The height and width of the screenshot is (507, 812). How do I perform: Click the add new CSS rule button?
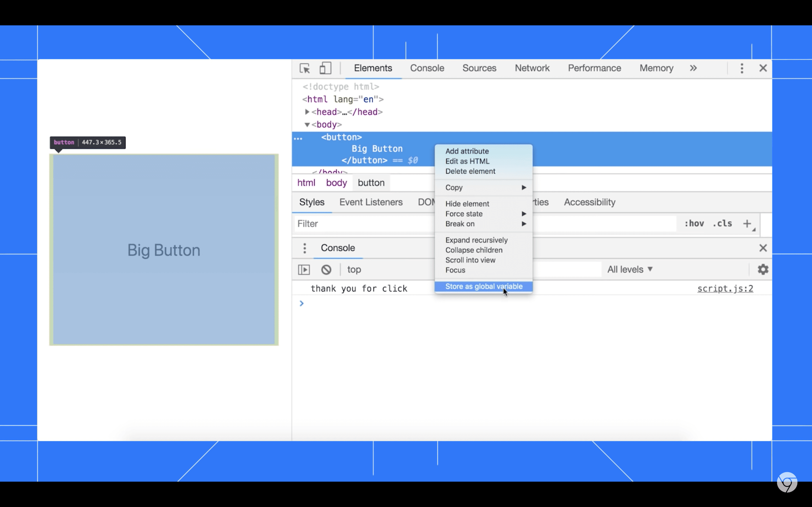point(747,224)
